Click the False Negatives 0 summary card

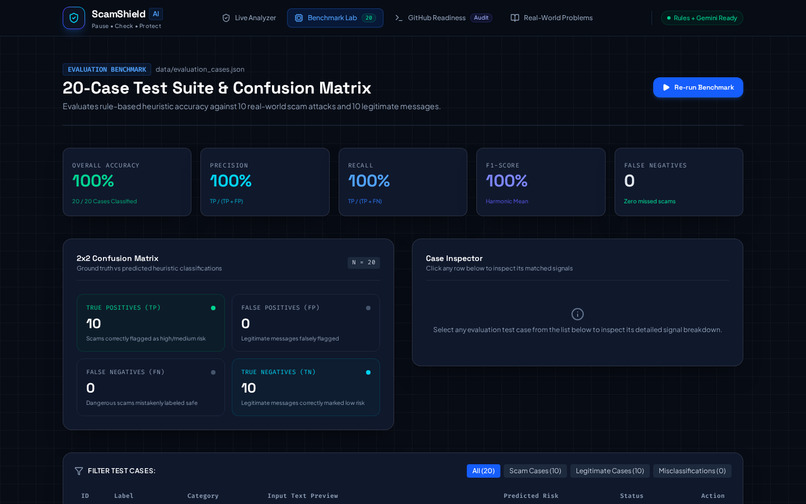click(679, 182)
